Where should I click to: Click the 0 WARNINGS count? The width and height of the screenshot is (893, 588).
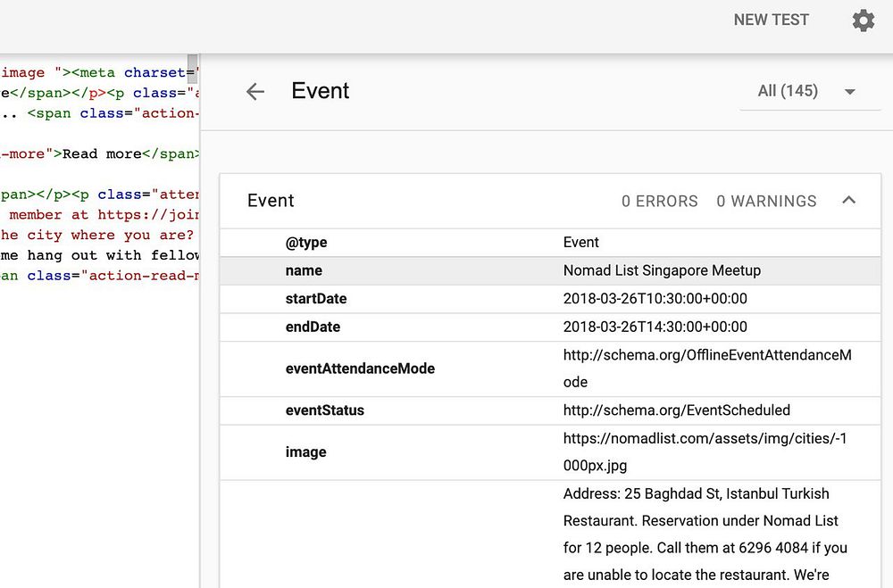coord(766,201)
